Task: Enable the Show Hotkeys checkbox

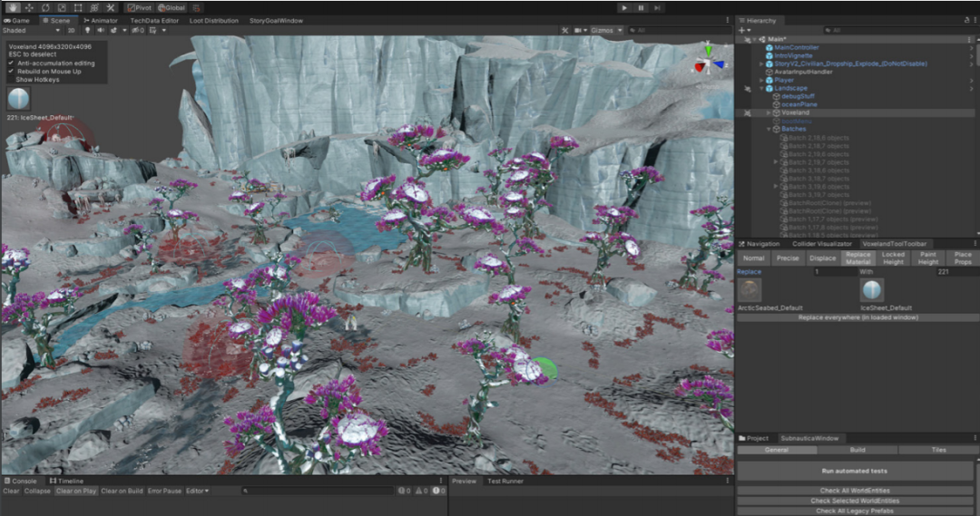Action: (x=11, y=79)
